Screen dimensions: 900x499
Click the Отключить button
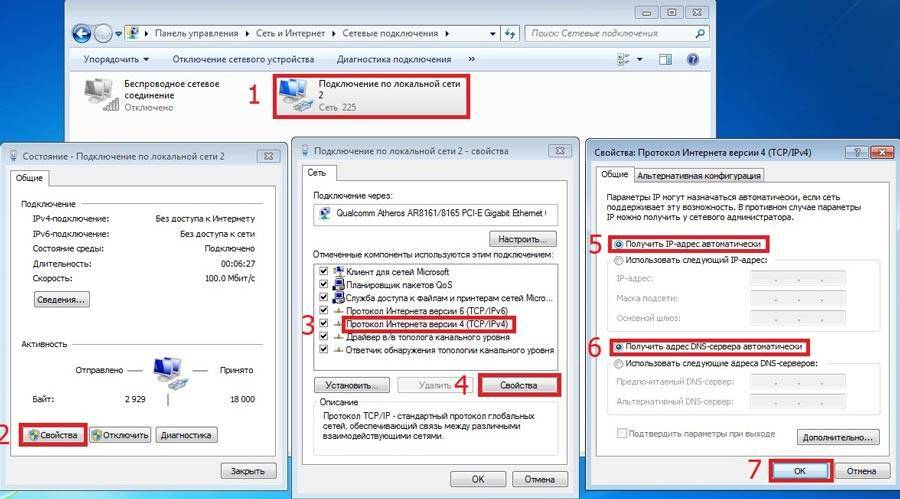120,435
